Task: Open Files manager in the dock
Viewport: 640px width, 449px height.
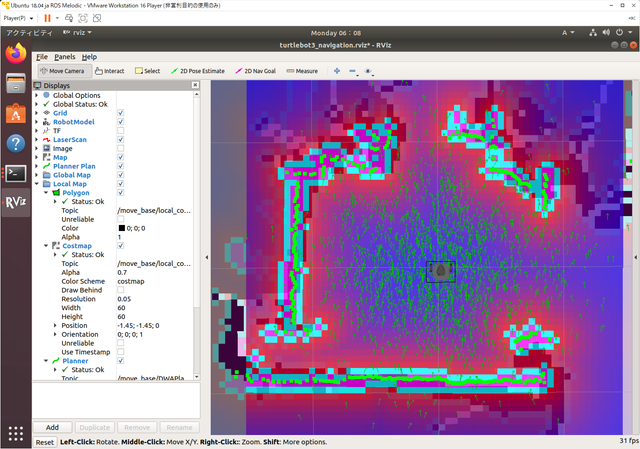Action: pos(16,83)
